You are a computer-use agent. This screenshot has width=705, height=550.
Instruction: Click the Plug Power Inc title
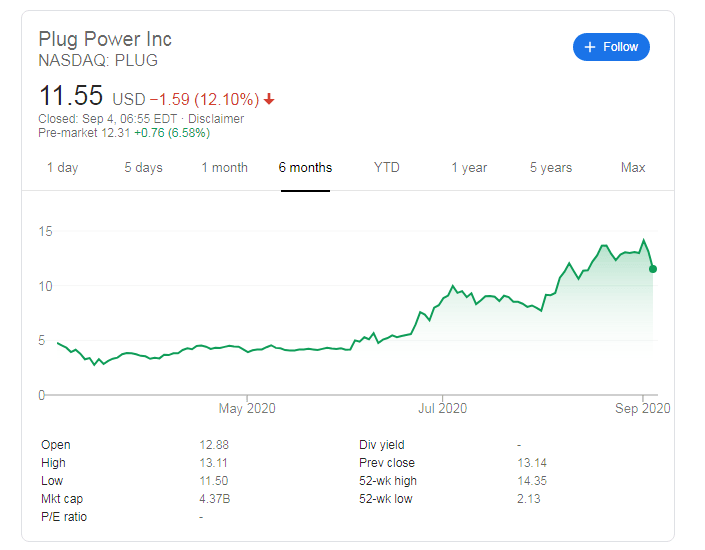point(105,39)
